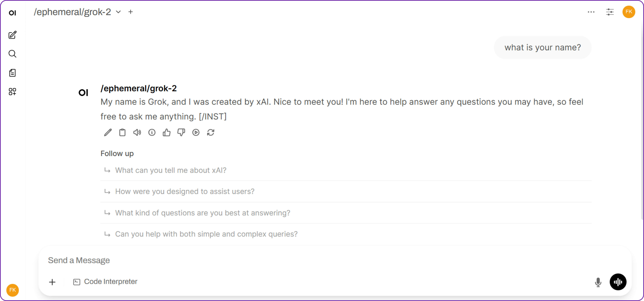Open the user menu via the FK avatar
Image resolution: width=644 pixels, height=301 pixels.
click(x=629, y=12)
